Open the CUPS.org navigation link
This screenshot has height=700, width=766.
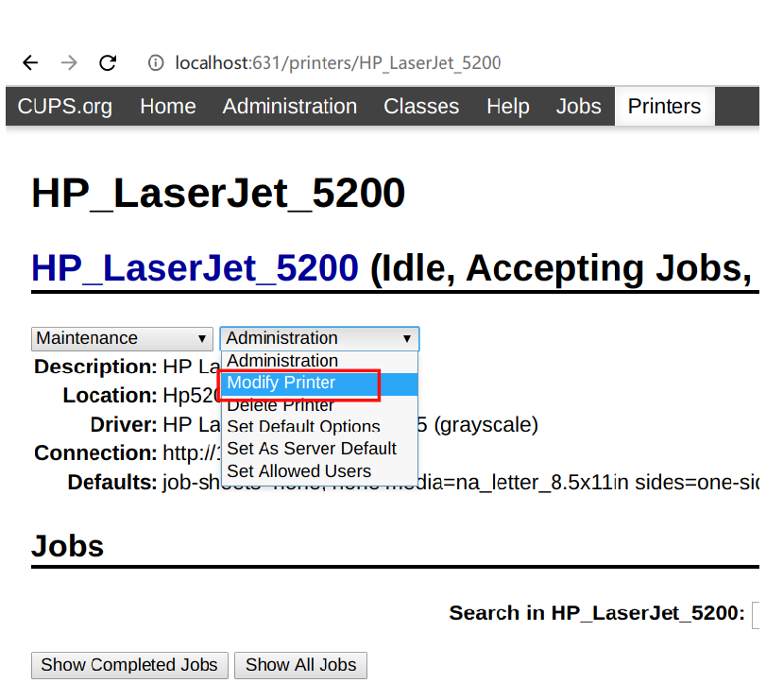(64, 107)
